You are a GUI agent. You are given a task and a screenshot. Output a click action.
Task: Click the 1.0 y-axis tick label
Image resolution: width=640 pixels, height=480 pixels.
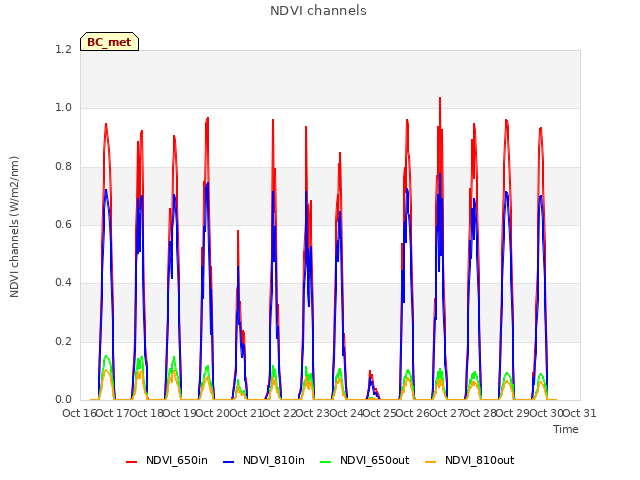[x=63, y=108]
